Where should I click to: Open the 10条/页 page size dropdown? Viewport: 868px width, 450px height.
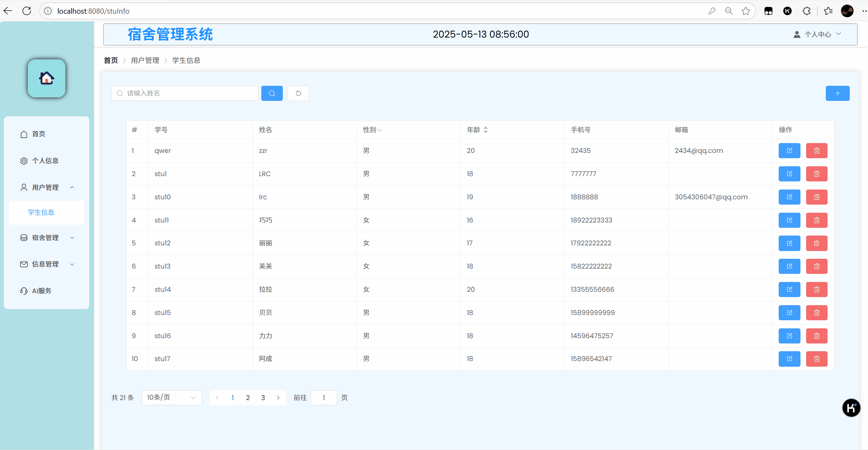pyautogui.click(x=172, y=398)
